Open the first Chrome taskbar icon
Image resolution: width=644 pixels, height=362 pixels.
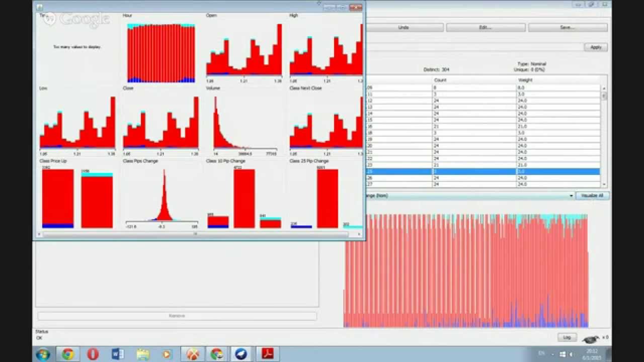pos(68,354)
